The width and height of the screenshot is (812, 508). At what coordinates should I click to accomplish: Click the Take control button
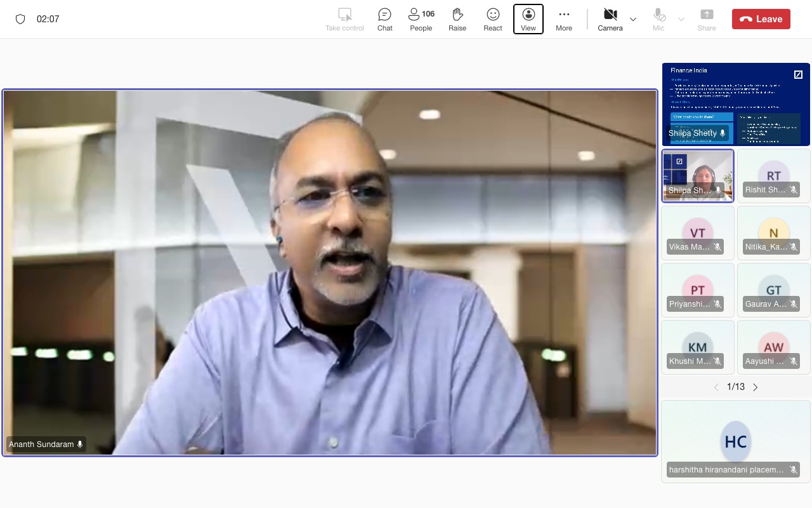(344, 19)
